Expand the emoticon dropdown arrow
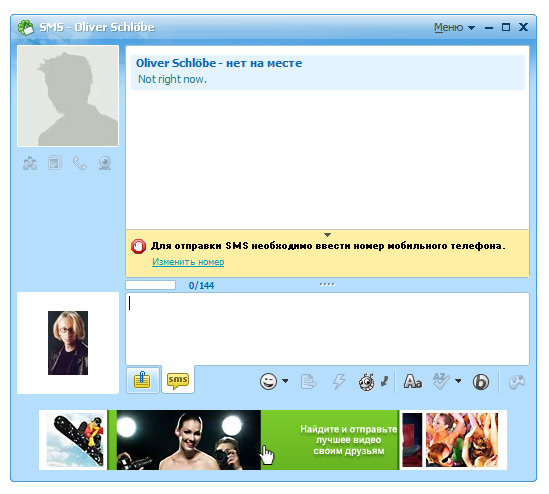The width and height of the screenshot is (549, 494). (285, 381)
